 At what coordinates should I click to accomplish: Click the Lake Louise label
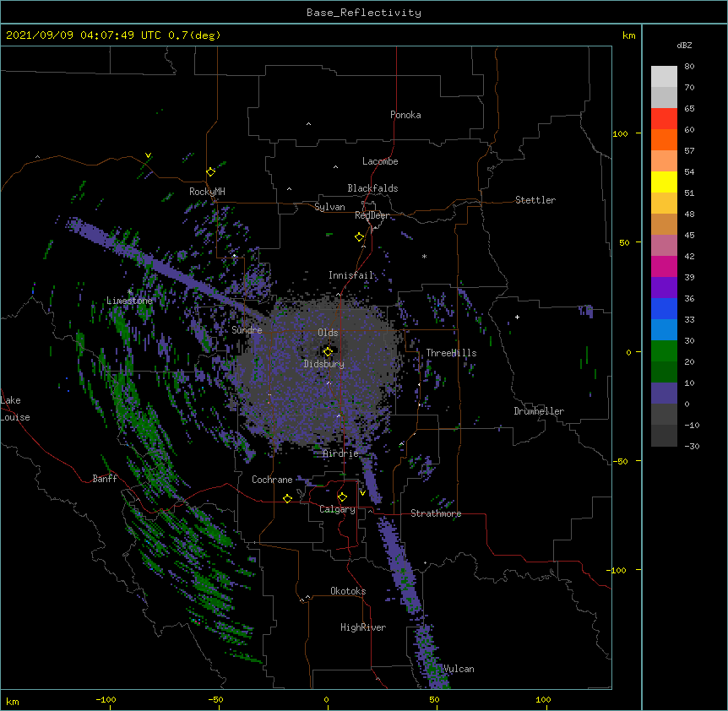click(14, 409)
